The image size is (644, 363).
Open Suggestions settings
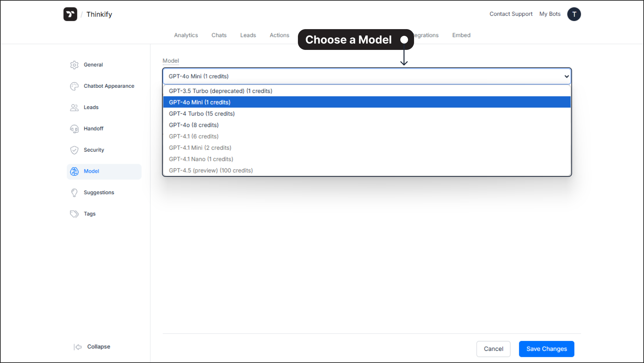pos(104,193)
